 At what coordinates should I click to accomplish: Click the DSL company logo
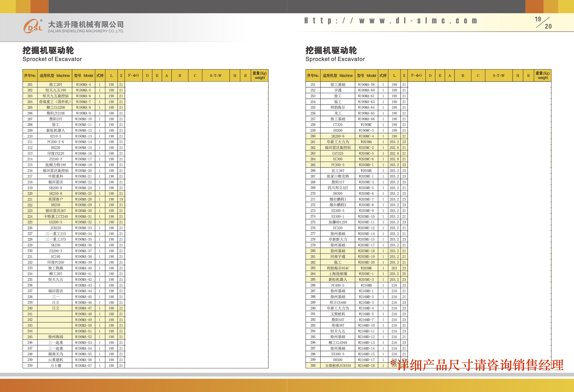pos(33,26)
